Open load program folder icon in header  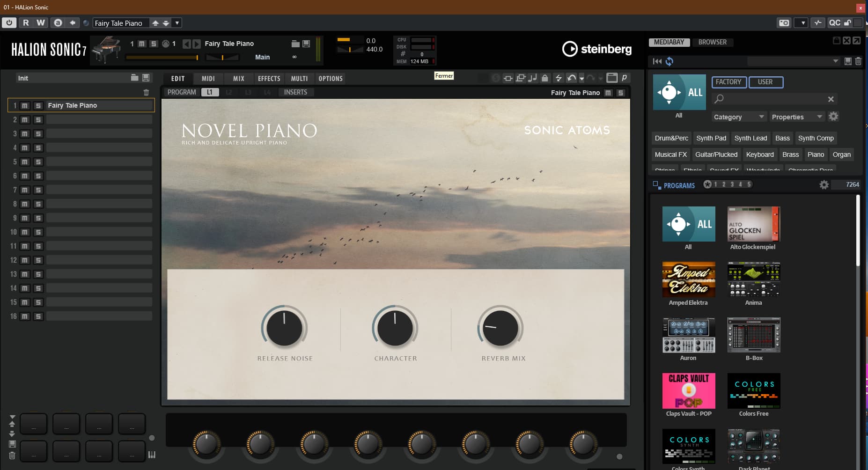click(295, 44)
